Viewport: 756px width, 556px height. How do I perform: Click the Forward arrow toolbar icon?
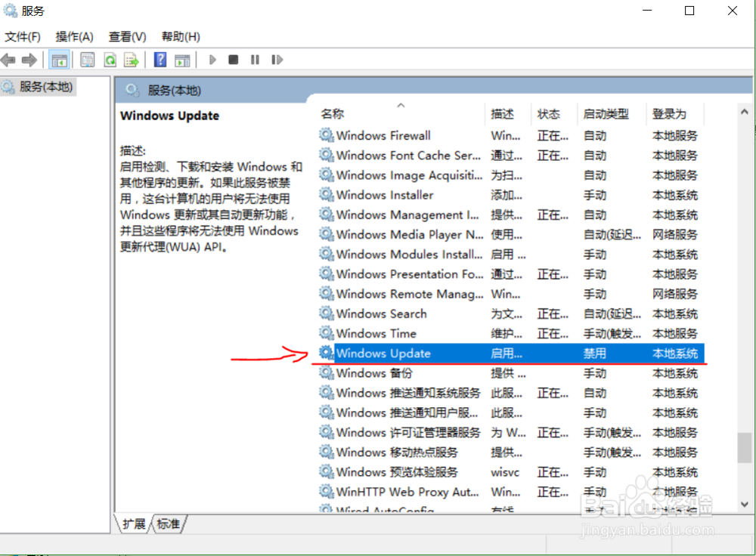[29, 60]
